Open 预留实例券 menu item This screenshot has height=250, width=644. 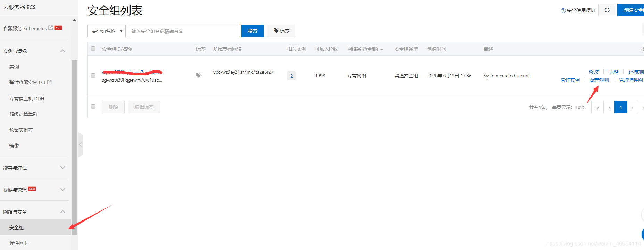click(21, 130)
